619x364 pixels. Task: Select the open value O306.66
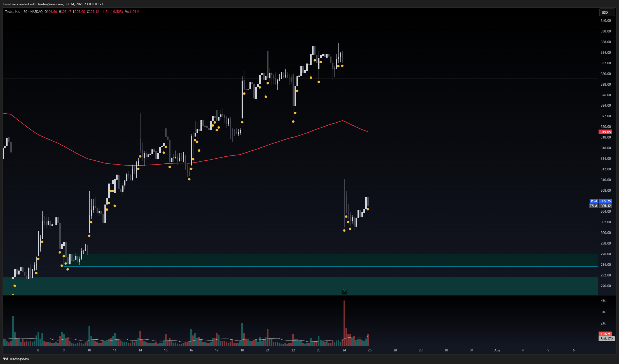51,12
